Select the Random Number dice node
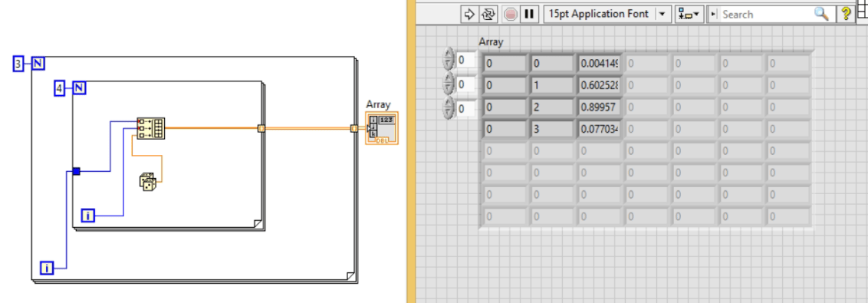The image size is (868, 303). coord(147,183)
